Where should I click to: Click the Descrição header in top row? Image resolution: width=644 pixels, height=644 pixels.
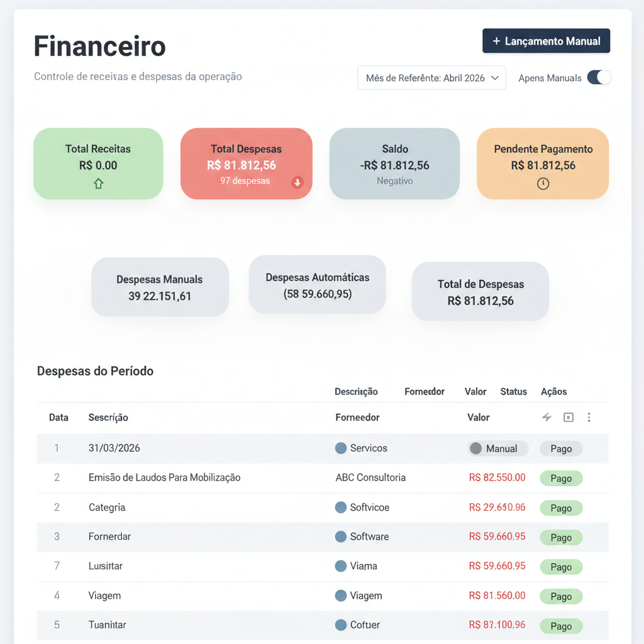(356, 391)
